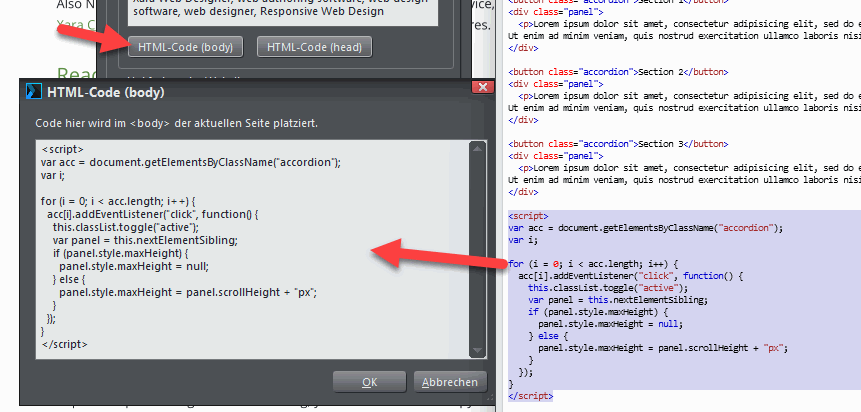861x412 pixels.
Task: Click 'this.classList.toggle' line in dialog
Action: pos(126,227)
